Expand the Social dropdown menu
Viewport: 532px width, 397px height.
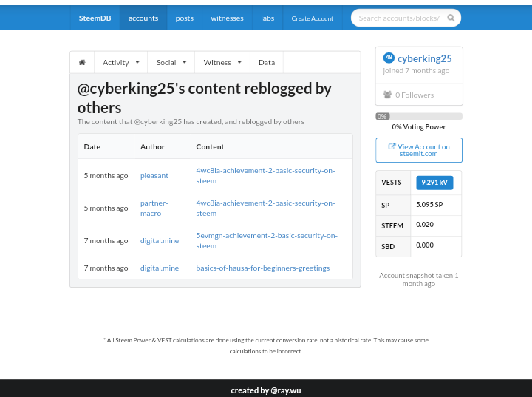tap(171, 63)
